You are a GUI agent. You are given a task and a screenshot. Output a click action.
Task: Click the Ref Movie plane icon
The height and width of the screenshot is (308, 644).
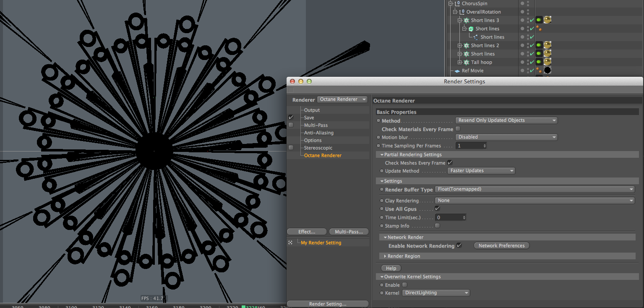(x=457, y=71)
